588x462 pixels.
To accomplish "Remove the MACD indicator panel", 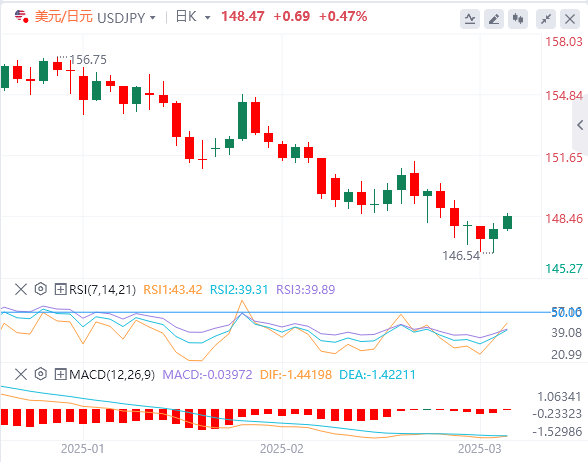I will 21,374.
